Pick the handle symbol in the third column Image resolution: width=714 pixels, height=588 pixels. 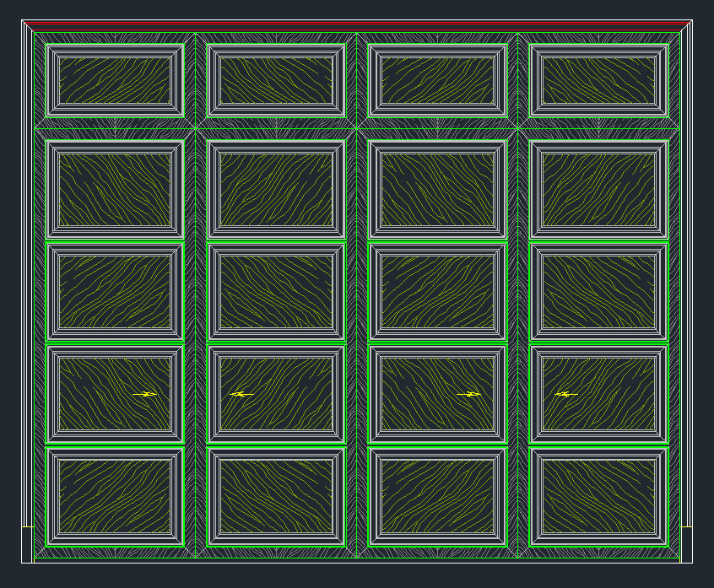coord(468,394)
